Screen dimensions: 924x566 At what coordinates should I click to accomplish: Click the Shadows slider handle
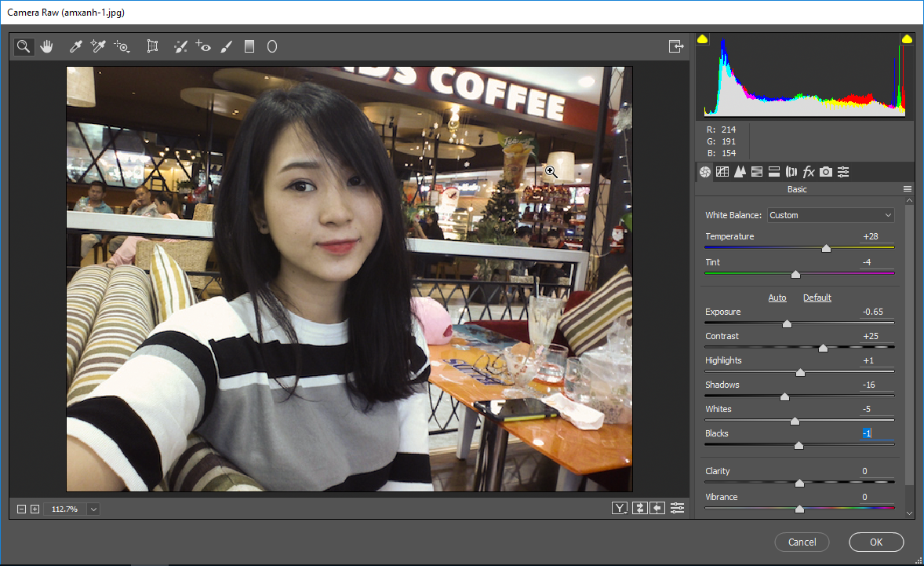(x=784, y=397)
